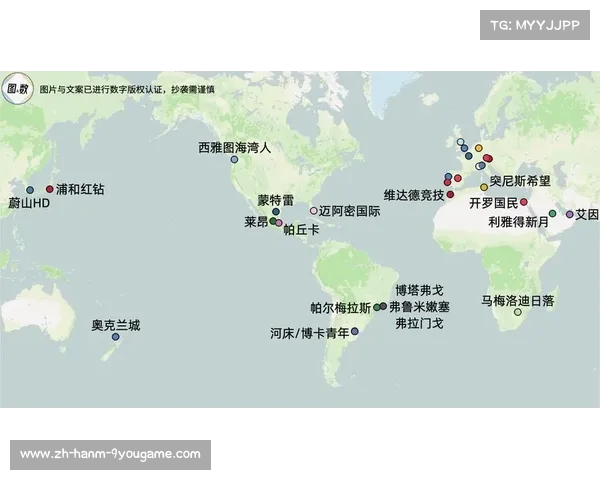600x480 pixels.
Task: Select the 突尼斯希望 label
Action: click(520, 181)
